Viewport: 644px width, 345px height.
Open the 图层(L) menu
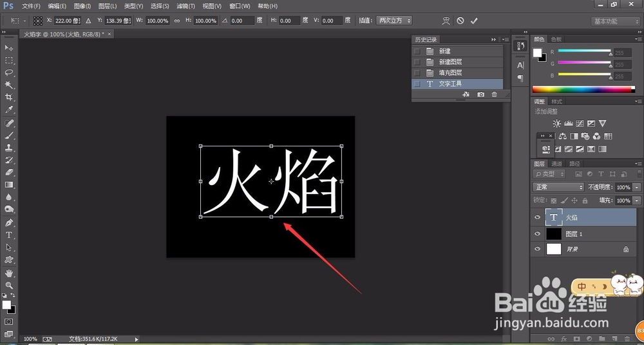(108, 6)
